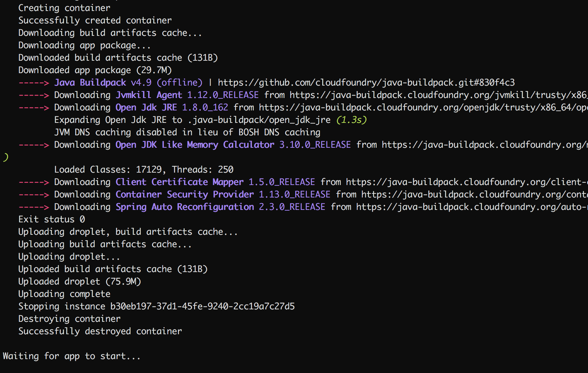The height and width of the screenshot is (373, 588).
Task: Click '2.3.0_RELEASE' version text
Action: pos(292,207)
